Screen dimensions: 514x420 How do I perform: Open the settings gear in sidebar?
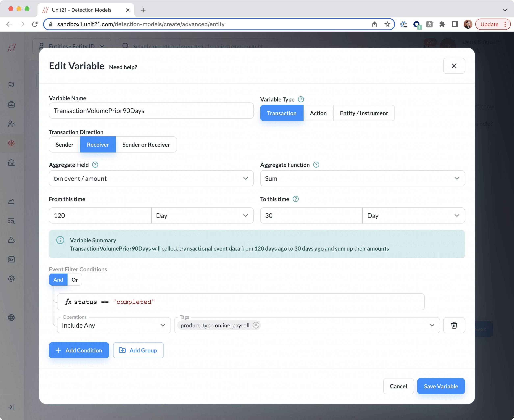click(x=11, y=279)
